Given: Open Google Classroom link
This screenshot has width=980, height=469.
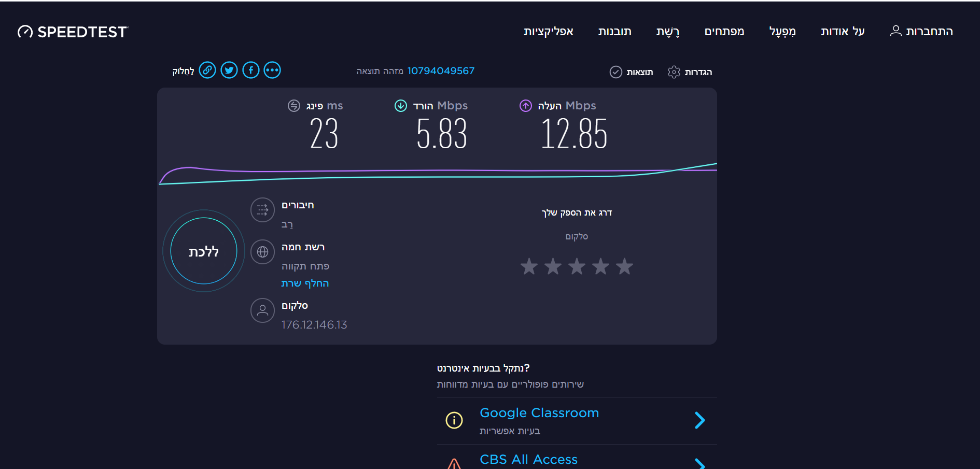Looking at the screenshot, I should (x=539, y=413).
